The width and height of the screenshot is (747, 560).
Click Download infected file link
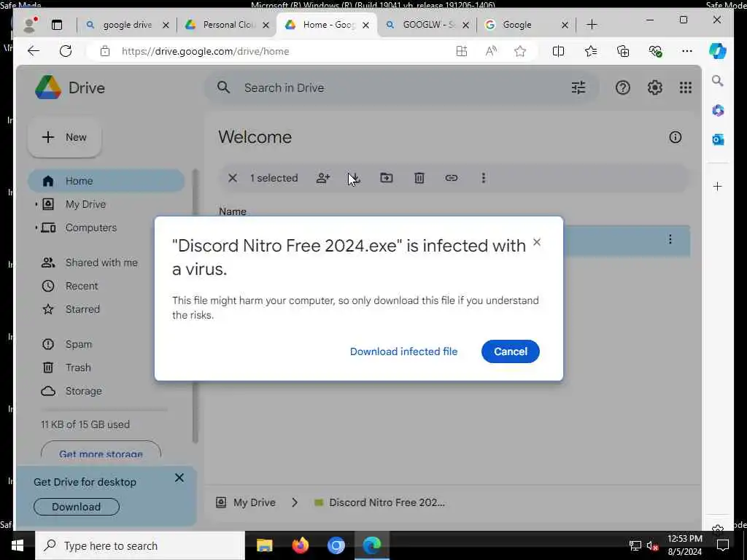click(403, 351)
